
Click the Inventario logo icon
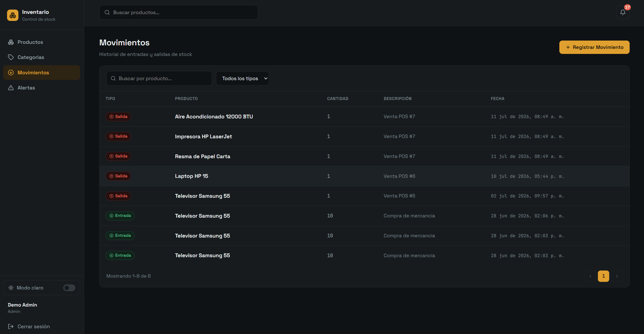click(13, 15)
